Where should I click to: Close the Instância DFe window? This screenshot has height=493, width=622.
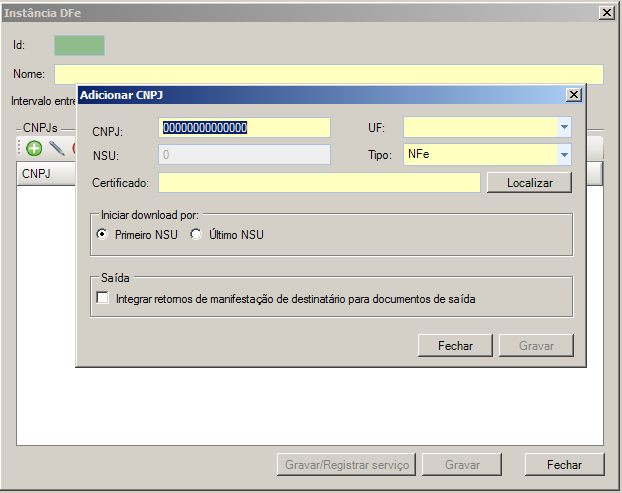pos(607,13)
